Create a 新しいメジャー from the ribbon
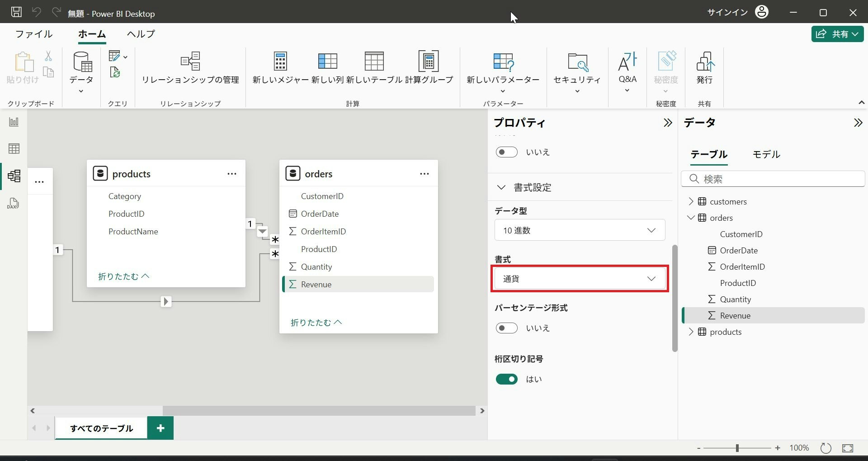This screenshot has width=868, height=461. [x=280, y=68]
